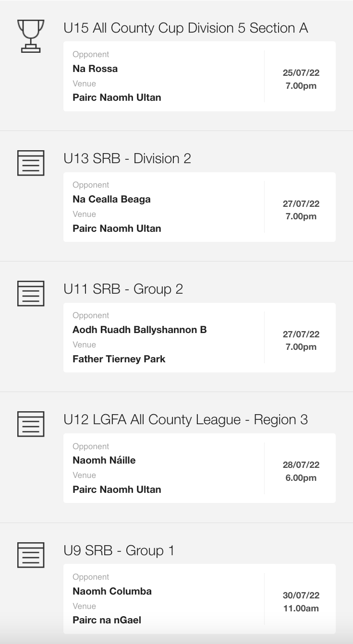Viewport: 353px width, 644px height.
Task: Click the Pairc na nGael venue
Action: point(107,620)
